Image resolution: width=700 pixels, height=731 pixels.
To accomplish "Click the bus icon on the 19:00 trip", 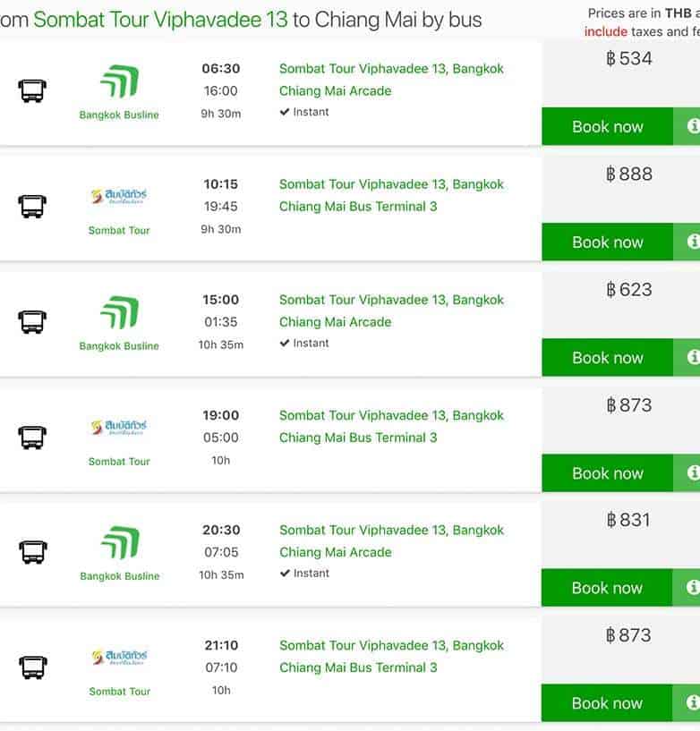I will [x=31, y=438].
